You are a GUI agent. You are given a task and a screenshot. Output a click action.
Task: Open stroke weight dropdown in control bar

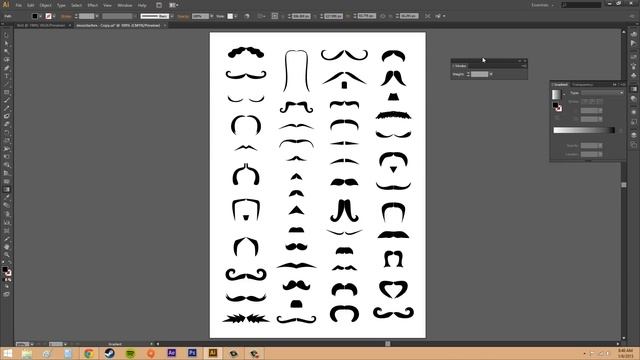(x=97, y=16)
